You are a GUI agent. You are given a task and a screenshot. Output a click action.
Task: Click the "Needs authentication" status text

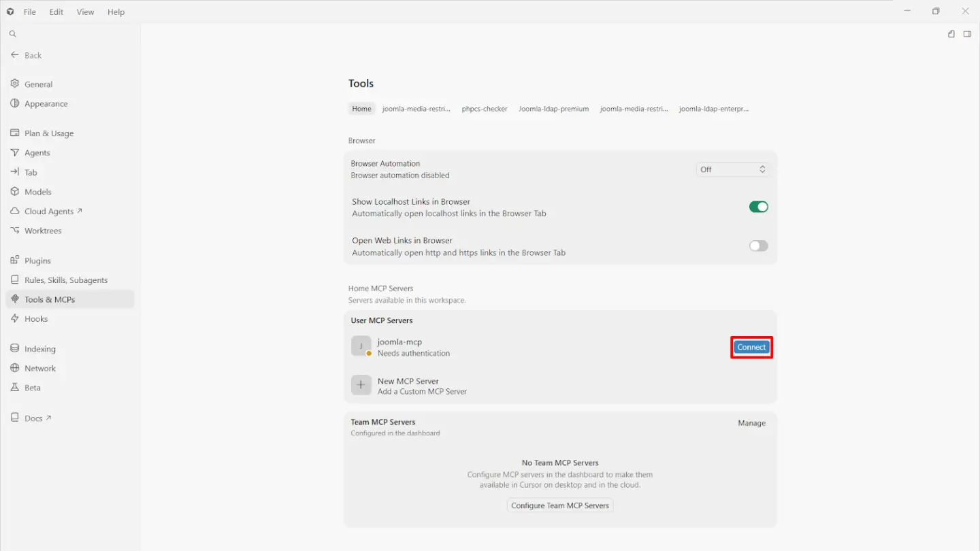point(414,354)
